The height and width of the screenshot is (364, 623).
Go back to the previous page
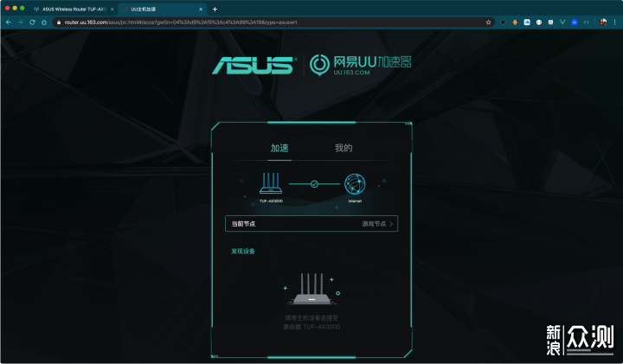[9, 22]
